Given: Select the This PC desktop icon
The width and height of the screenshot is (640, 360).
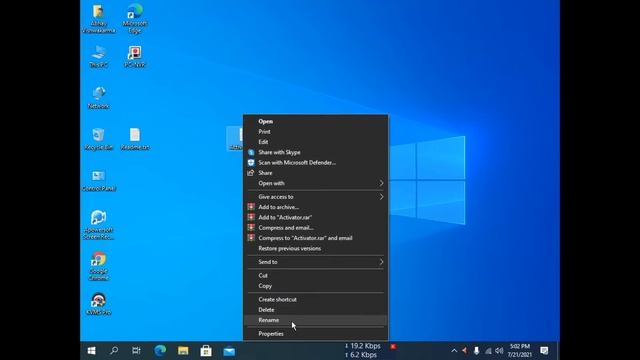Looking at the screenshot, I should click(x=98, y=56).
